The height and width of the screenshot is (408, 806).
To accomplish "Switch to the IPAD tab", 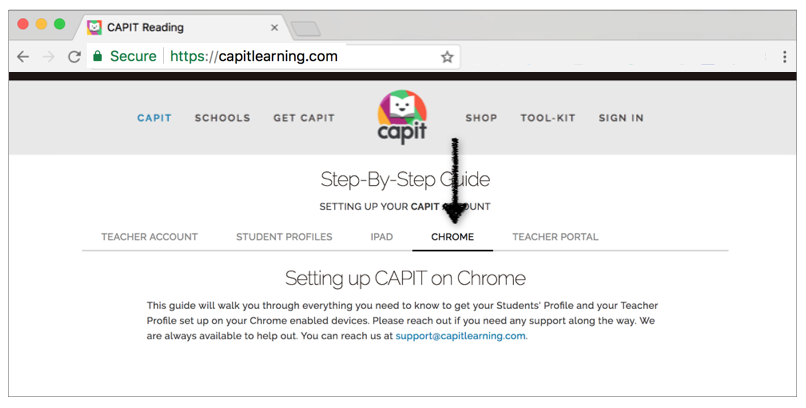I will point(381,237).
